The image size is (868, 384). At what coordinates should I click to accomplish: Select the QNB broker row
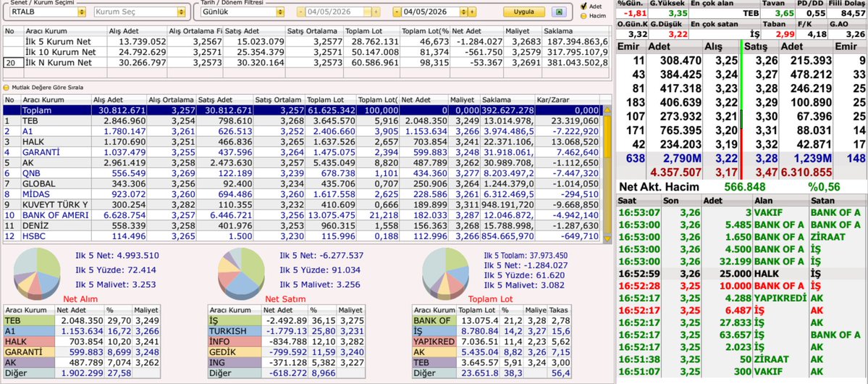(x=303, y=173)
